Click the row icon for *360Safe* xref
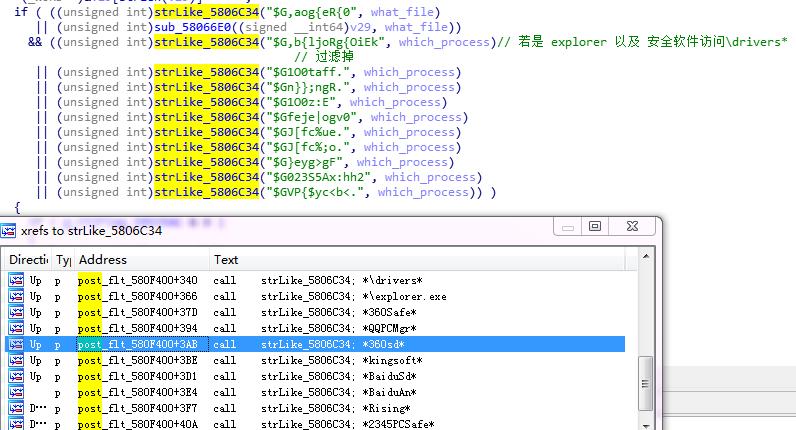796x430 pixels. click(x=16, y=313)
